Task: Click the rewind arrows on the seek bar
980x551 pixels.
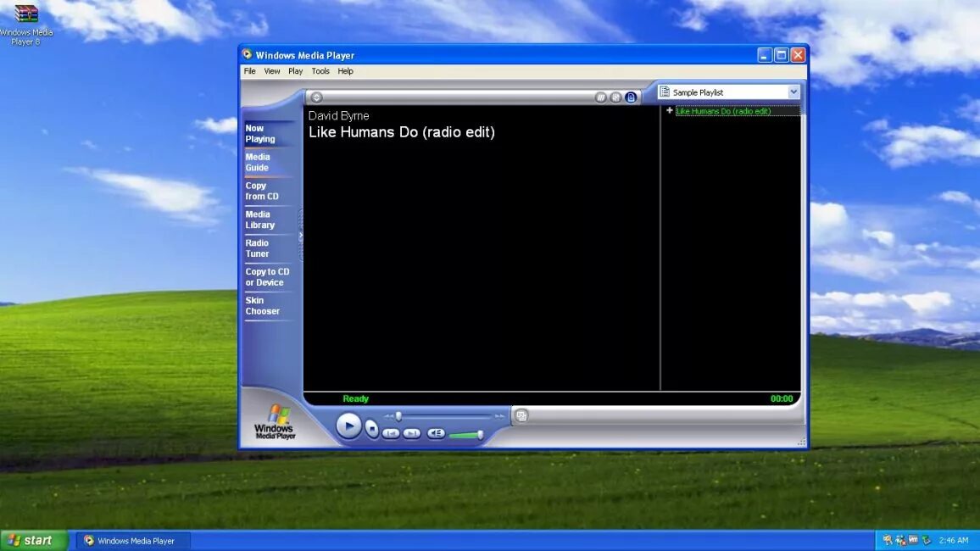Action: (389, 416)
